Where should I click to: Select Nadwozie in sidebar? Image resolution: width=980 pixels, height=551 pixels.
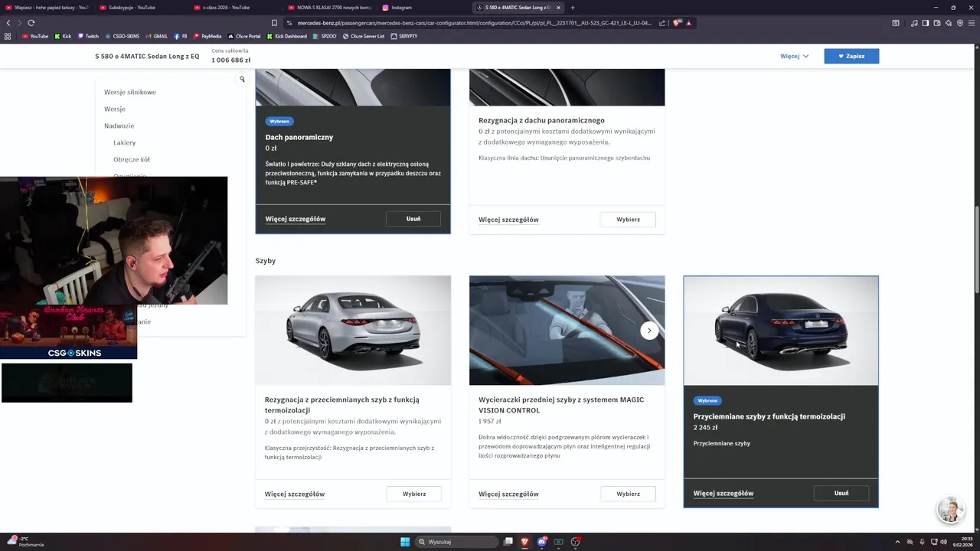point(119,126)
